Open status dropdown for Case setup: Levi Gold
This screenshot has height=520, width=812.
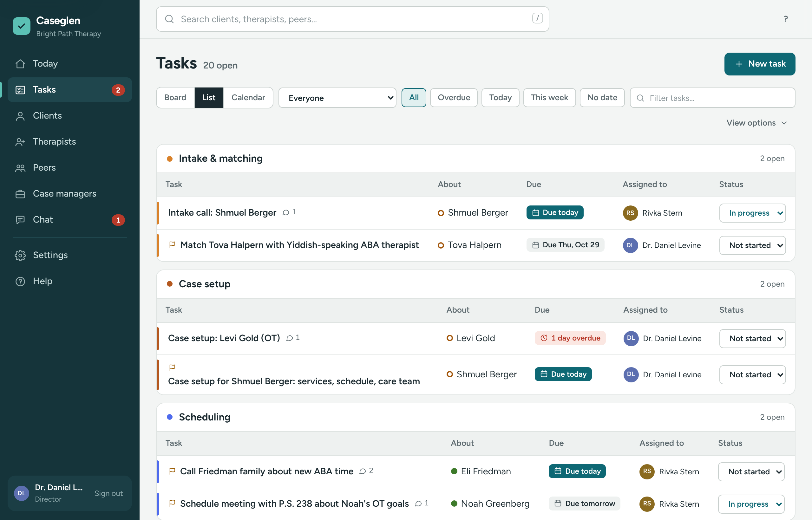pos(753,339)
